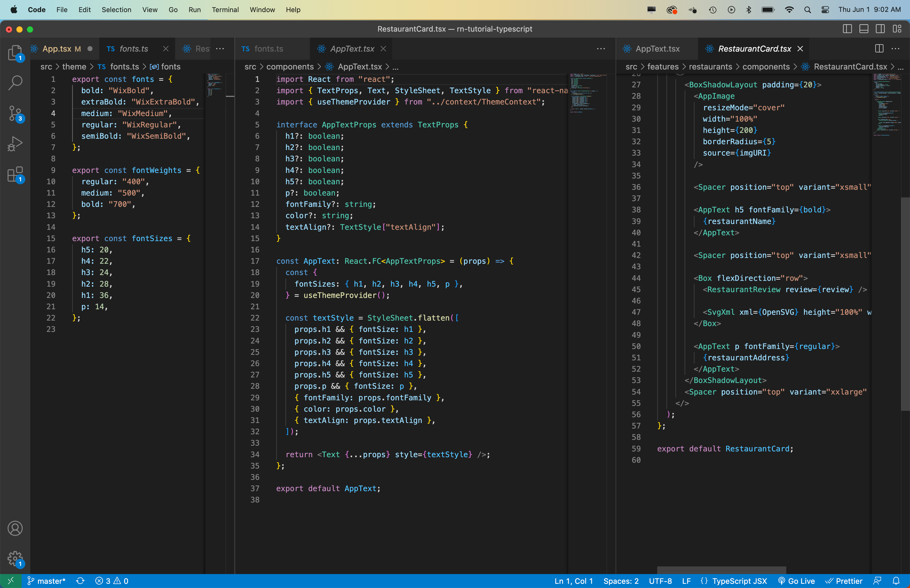Viewport: 910px width, 588px height.
Task: Click the master* branch indicator
Action: click(x=47, y=581)
